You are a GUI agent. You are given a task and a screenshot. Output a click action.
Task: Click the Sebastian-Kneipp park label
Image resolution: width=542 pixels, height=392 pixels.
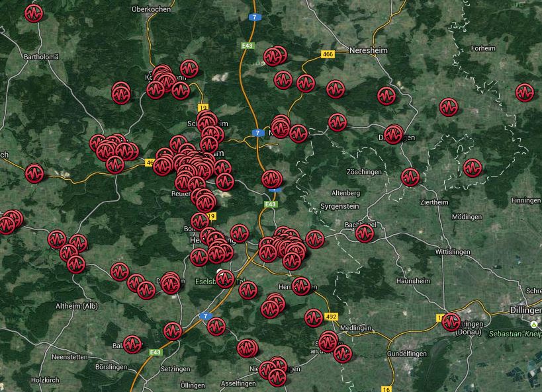515,334
